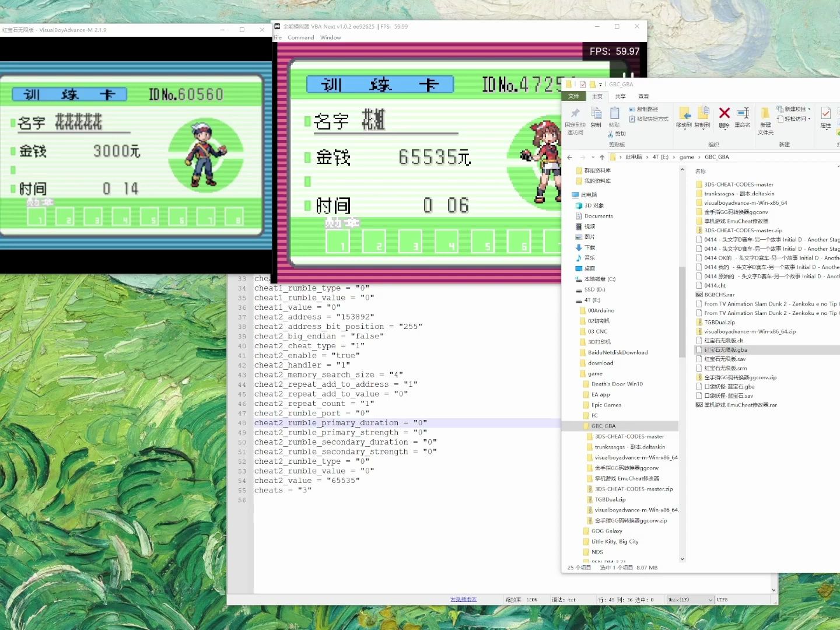This screenshot has height=630, width=840.
Task: Select 3D 对象 in the navigation pane
Action: point(590,205)
